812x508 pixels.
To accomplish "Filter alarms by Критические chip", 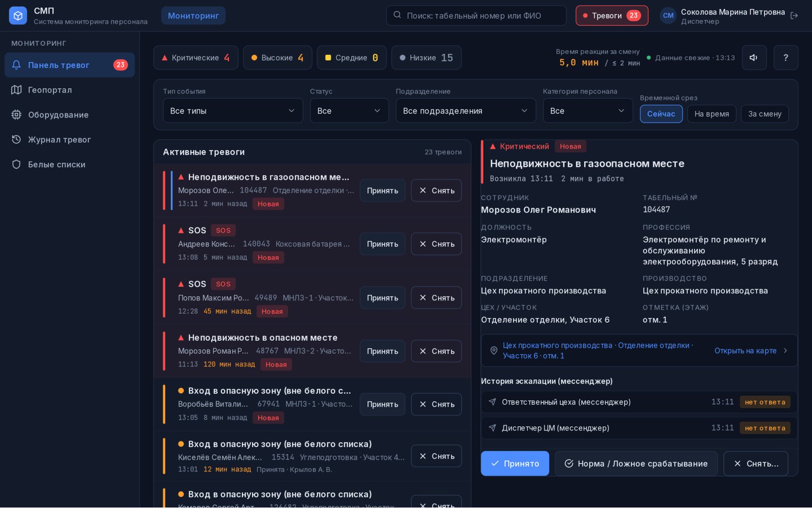I will 195,58.
